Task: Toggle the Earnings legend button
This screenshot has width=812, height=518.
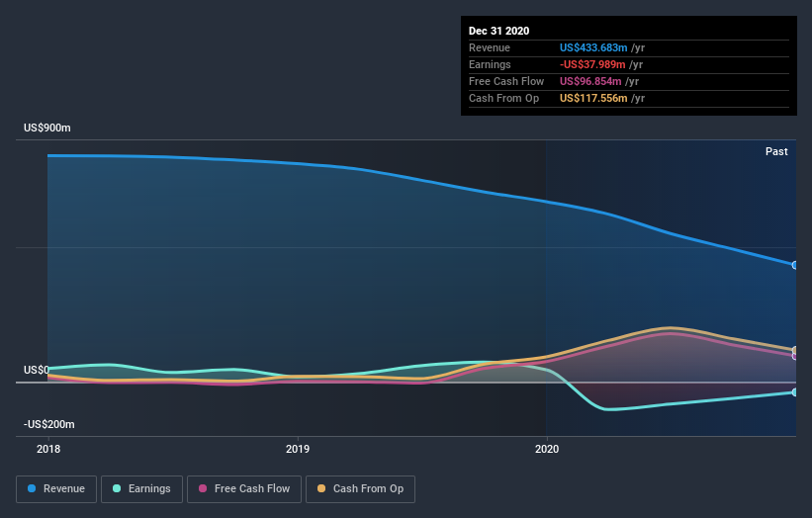Action: click(x=141, y=489)
